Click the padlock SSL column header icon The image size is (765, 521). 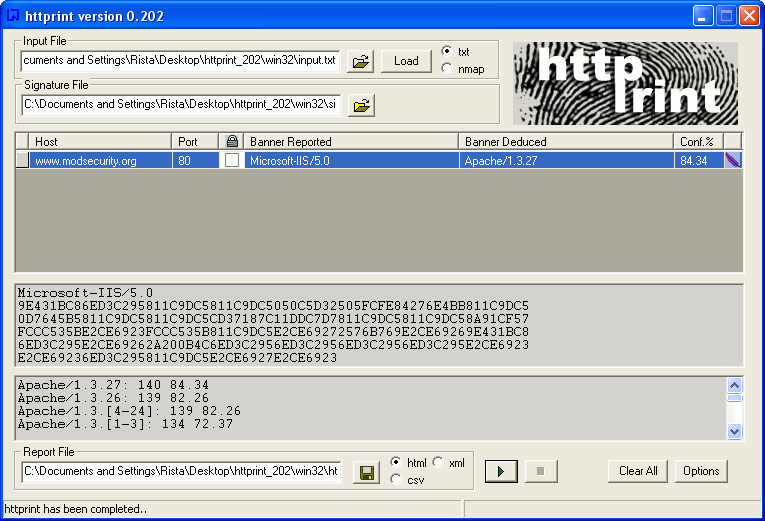click(x=232, y=141)
